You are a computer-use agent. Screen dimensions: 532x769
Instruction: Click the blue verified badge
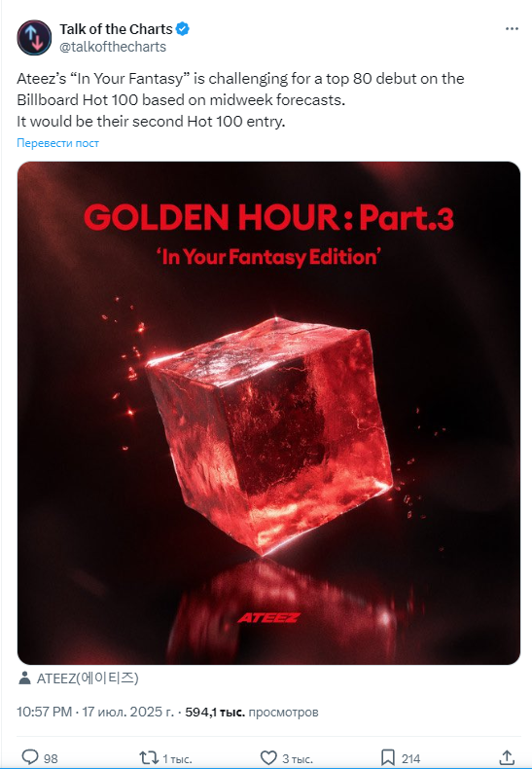[x=183, y=29]
